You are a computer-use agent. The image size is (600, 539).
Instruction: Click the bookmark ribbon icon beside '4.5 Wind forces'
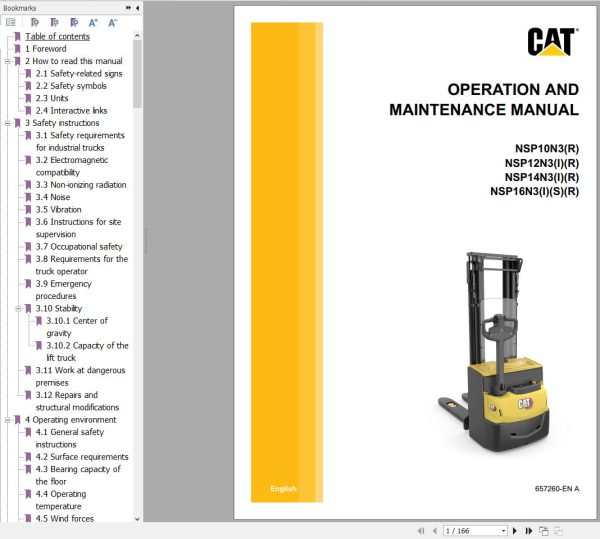pos(28,518)
